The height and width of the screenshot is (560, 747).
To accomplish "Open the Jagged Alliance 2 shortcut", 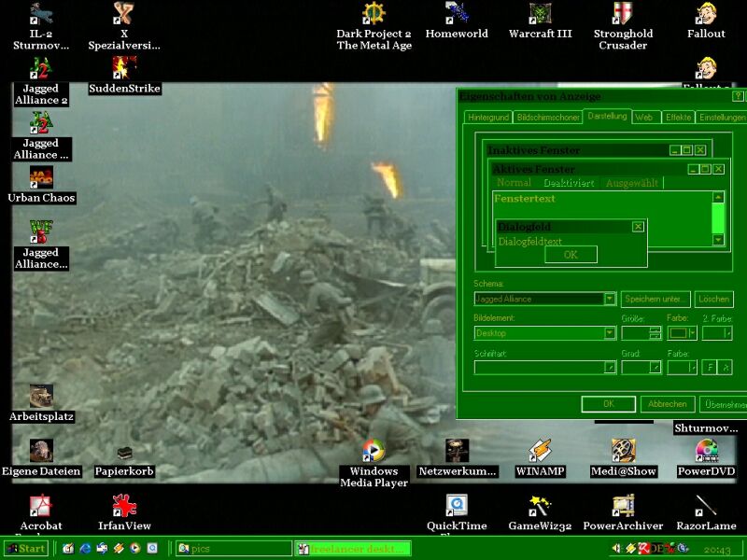I will 41,68.
